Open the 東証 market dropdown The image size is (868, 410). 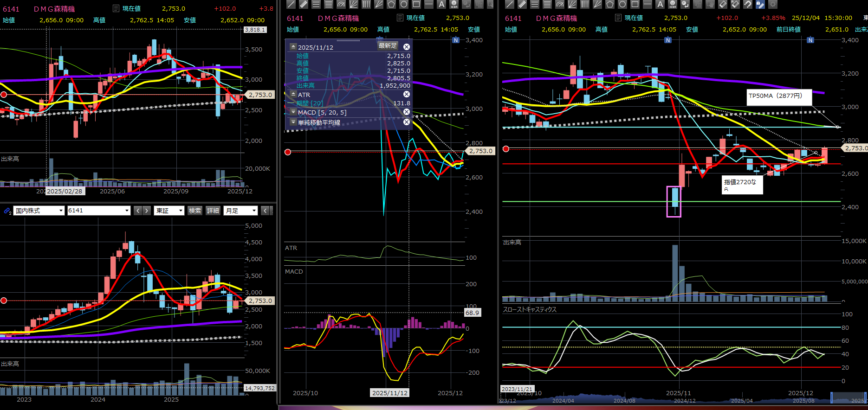169,211
